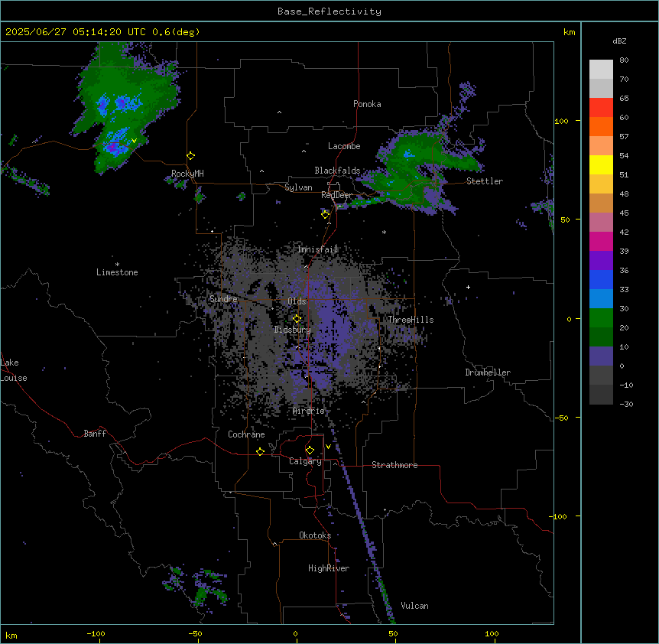The width and height of the screenshot is (659, 644).
Task: Select the Sylvan label
Action: 298,187
